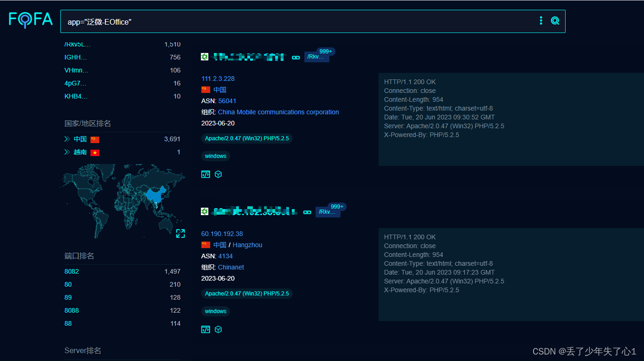Select the KHB4... ranking entry
The image size is (644, 361).
(x=76, y=96)
